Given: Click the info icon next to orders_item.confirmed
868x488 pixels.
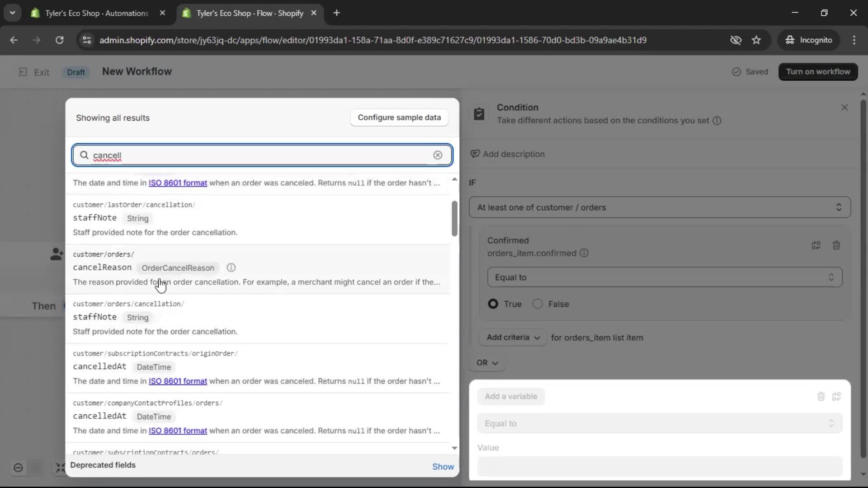Looking at the screenshot, I should point(584,253).
